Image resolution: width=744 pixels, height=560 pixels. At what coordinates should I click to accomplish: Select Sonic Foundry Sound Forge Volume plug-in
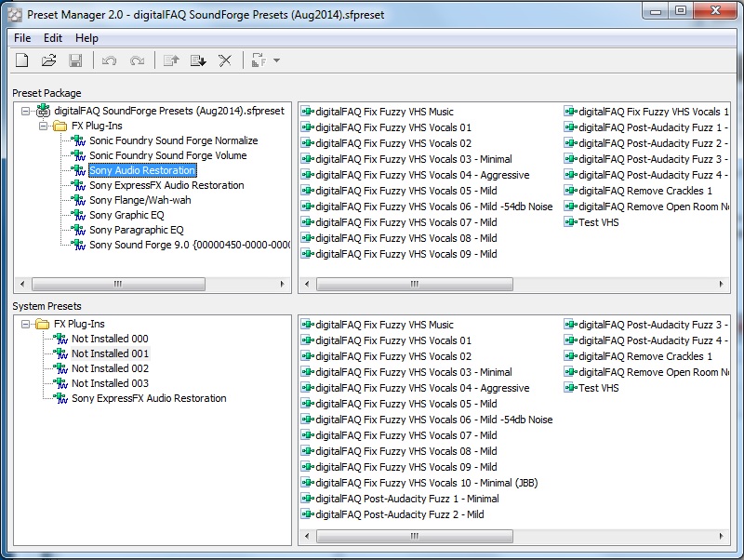pyautogui.click(x=168, y=155)
